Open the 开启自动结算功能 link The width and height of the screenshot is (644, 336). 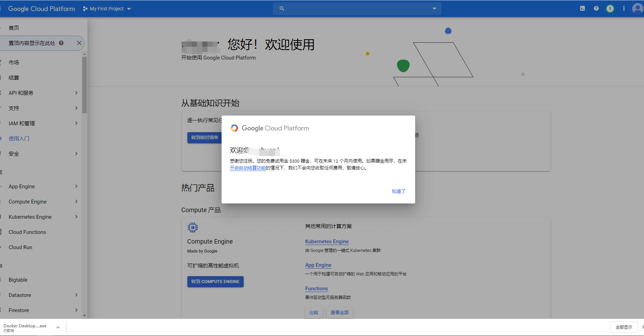coord(248,168)
